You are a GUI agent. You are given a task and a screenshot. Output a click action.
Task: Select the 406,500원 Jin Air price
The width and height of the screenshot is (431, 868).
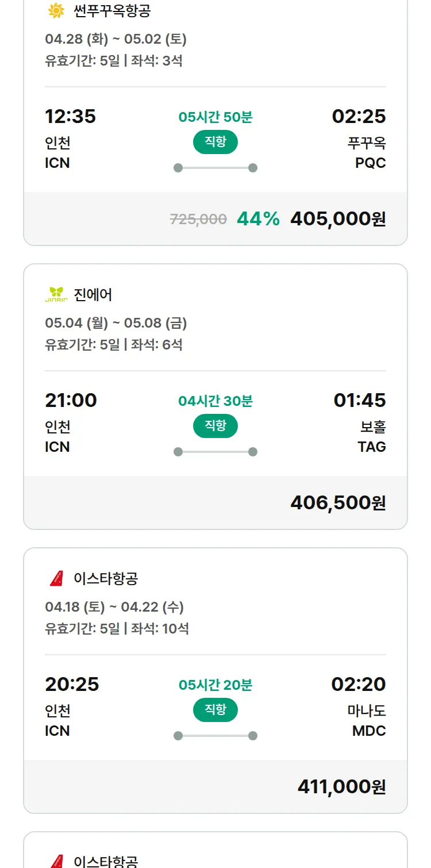(x=338, y=502)
